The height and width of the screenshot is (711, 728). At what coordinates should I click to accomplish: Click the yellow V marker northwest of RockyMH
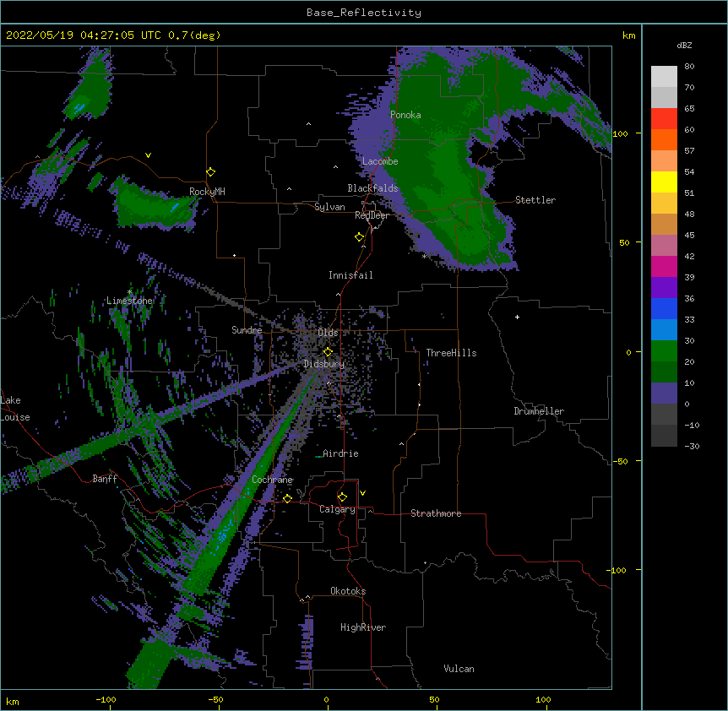coord(148,155)
